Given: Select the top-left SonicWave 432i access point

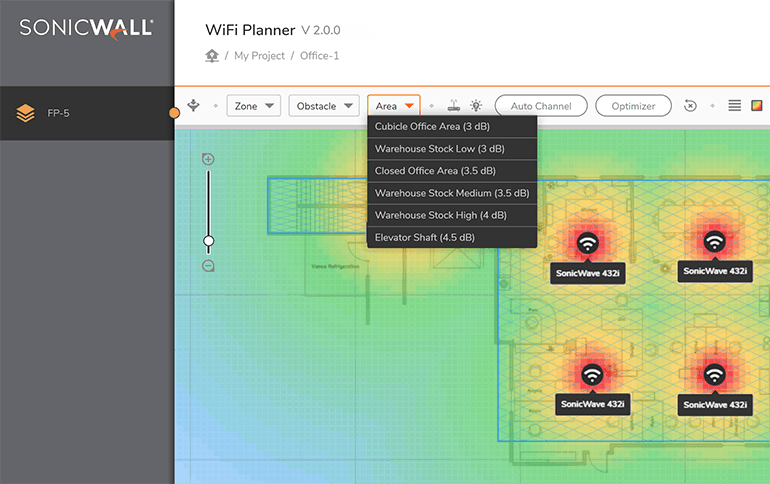Looking at the screenshot, I should 588,242.
